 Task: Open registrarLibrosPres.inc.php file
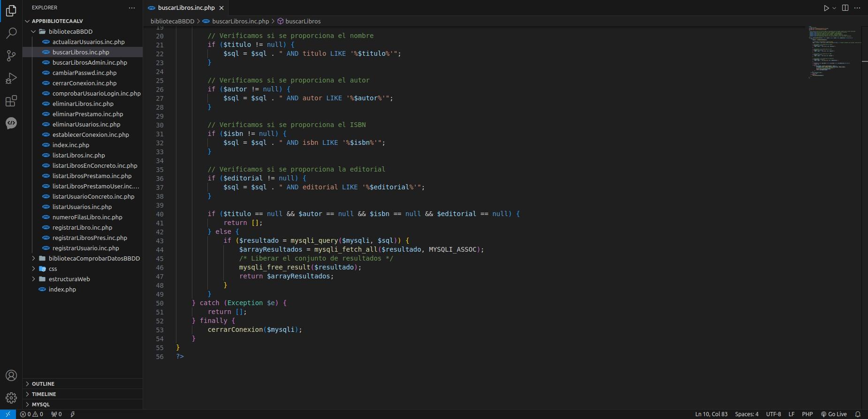click(x=83, y=238)
